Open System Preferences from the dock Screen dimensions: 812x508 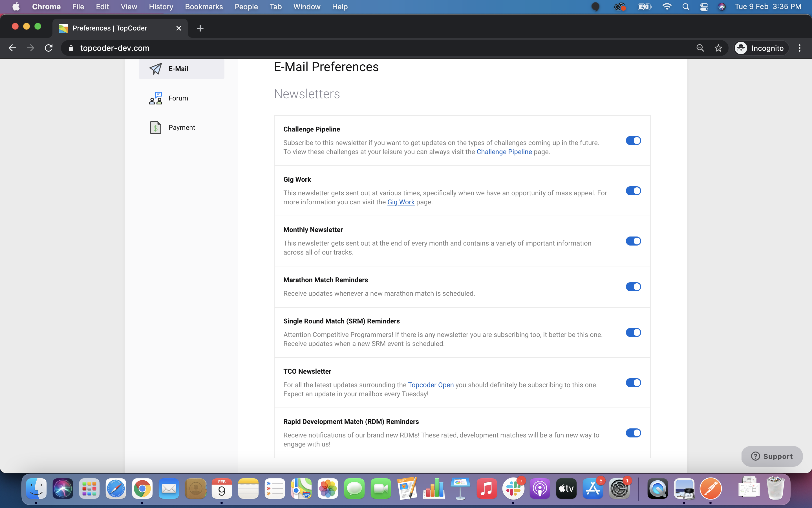619,488
